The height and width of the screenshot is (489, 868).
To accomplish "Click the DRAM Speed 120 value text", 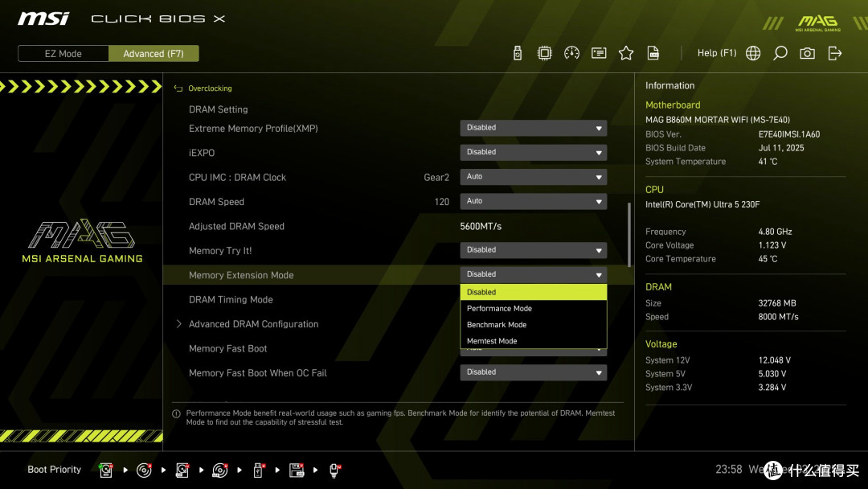I will pos(442,202).
